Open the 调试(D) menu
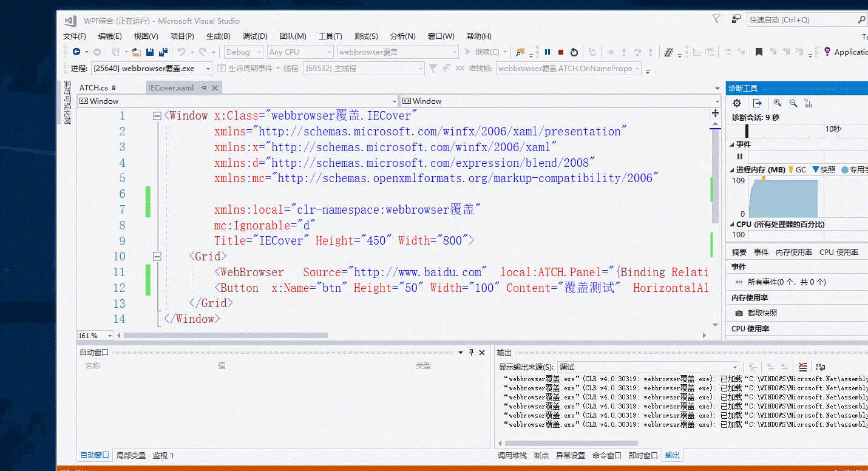The width and height of the screenshot is (868, 471). pyautogui.click(x=255, y=36)
